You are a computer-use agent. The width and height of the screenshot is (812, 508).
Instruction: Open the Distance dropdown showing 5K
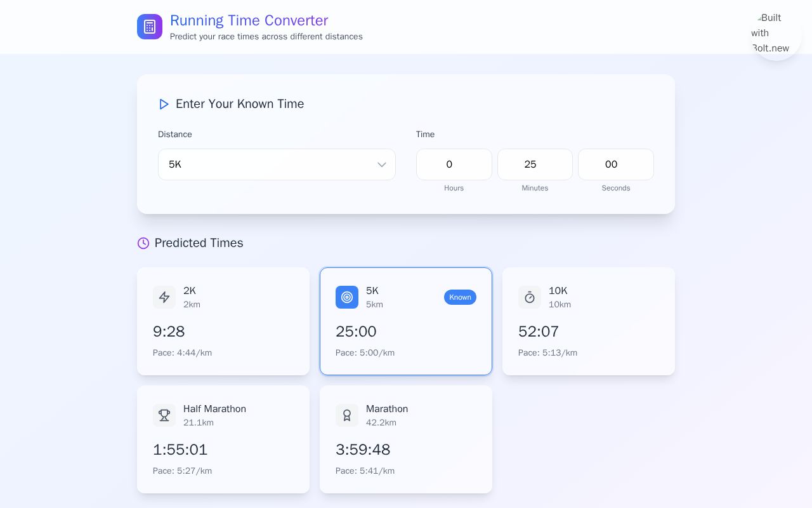(x=277, y=164)
